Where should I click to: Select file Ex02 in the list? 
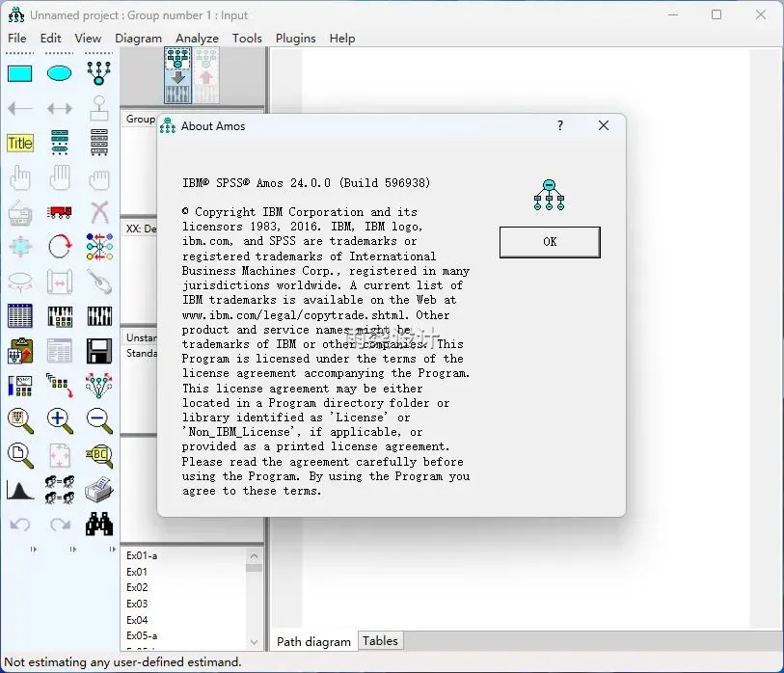pos(137,587)
